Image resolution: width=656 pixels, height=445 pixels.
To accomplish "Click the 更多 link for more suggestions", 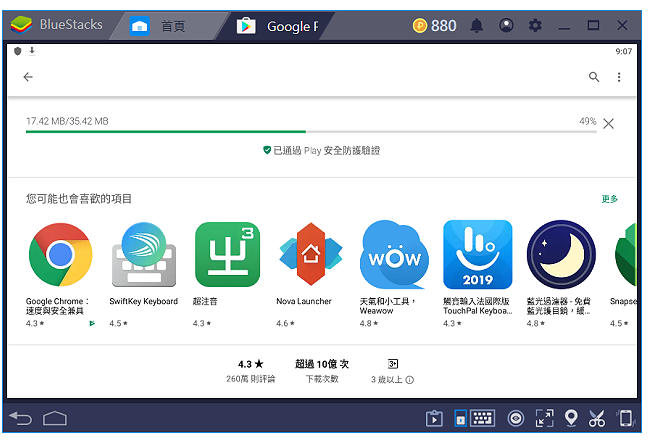I will point(610,199).
